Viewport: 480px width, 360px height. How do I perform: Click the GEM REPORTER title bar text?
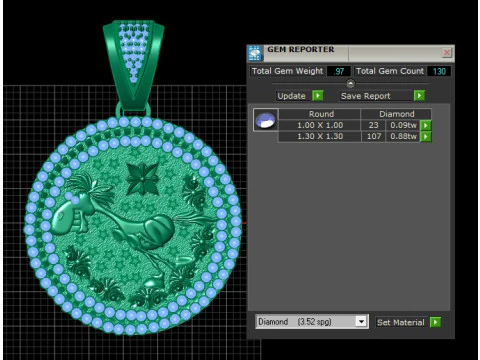(300, 49)
